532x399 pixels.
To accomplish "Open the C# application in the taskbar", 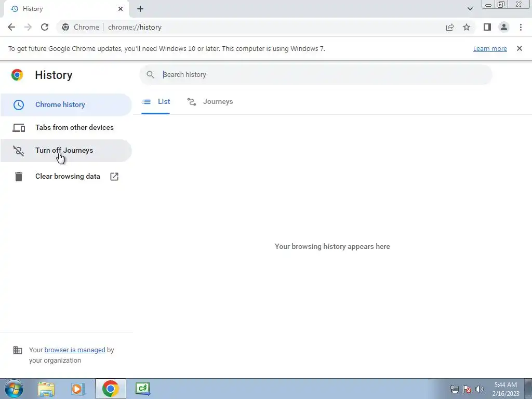I will [x=142, y=389].
